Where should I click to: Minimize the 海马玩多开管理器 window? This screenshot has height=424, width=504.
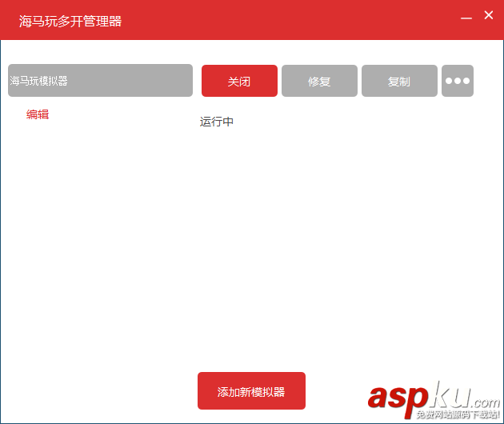466,18
